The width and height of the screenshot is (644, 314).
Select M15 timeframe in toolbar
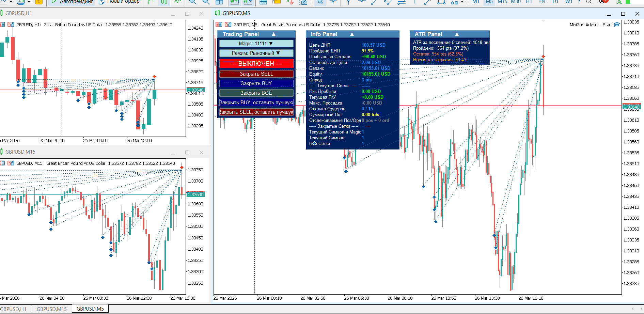click(502, 2)
